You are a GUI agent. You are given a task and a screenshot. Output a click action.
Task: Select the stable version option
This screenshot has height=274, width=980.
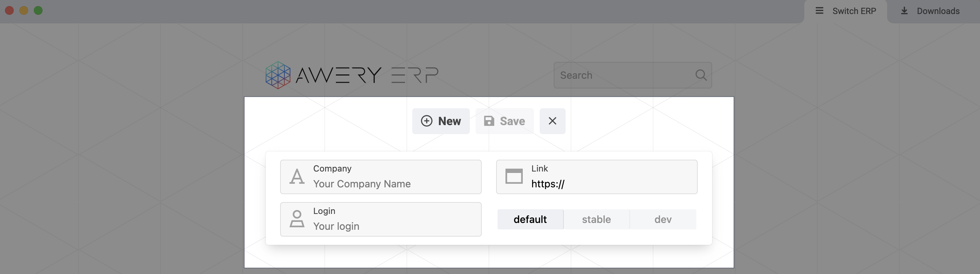(x=596, y=219)
